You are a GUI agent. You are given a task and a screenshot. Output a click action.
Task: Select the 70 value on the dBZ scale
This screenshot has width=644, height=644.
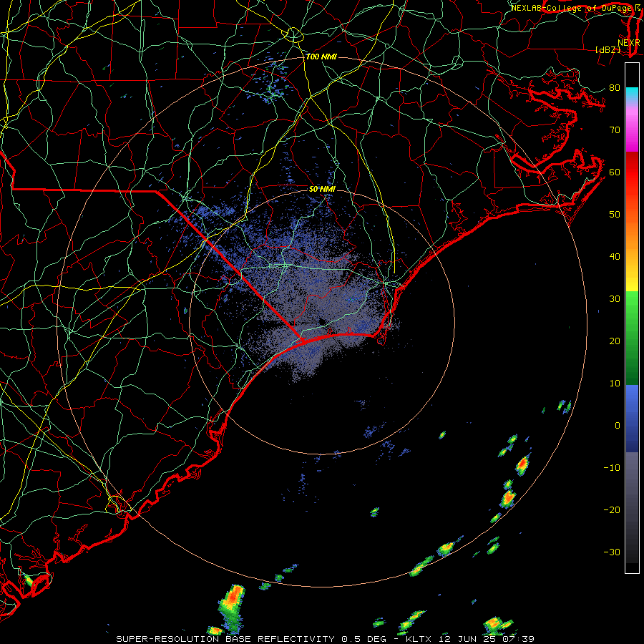tap(615, 130)
